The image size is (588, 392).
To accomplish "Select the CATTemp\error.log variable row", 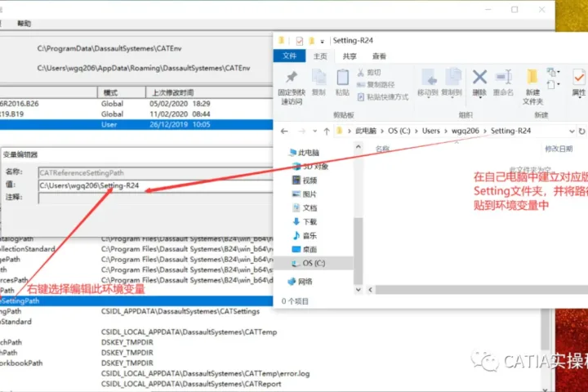I will pyautogui.click(x=205, y=373).
